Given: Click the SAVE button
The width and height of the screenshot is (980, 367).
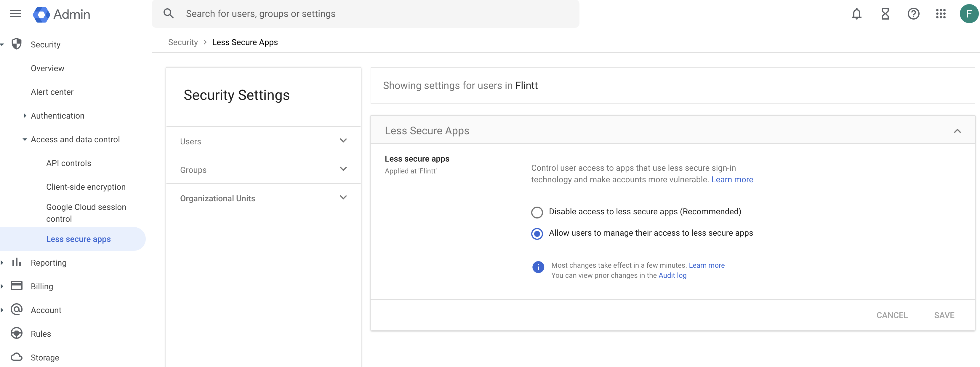Looking at the screenshot, I should point(944,315).
